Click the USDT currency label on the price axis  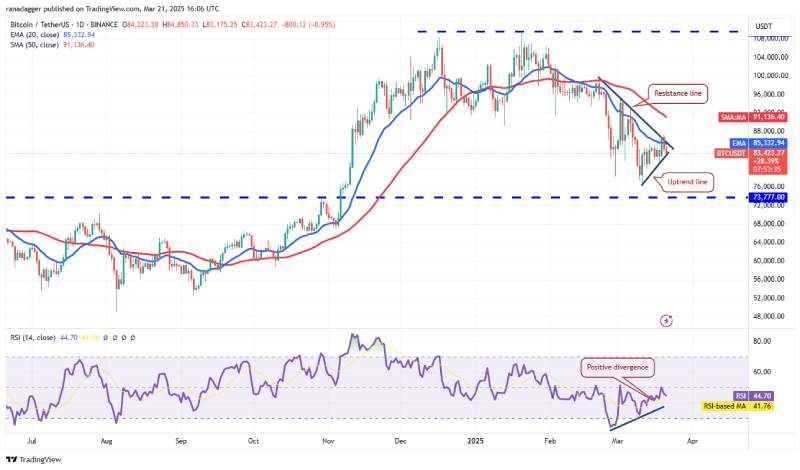pos(764,26)
